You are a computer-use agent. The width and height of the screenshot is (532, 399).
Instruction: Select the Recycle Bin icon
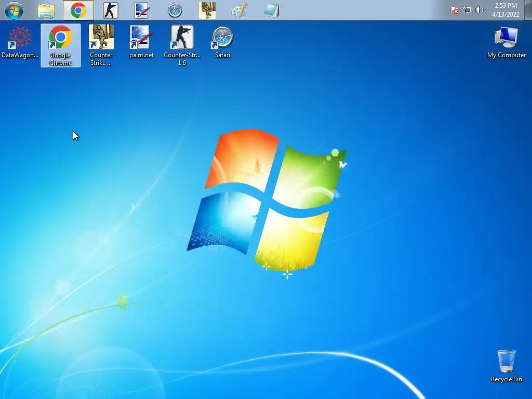506,366
